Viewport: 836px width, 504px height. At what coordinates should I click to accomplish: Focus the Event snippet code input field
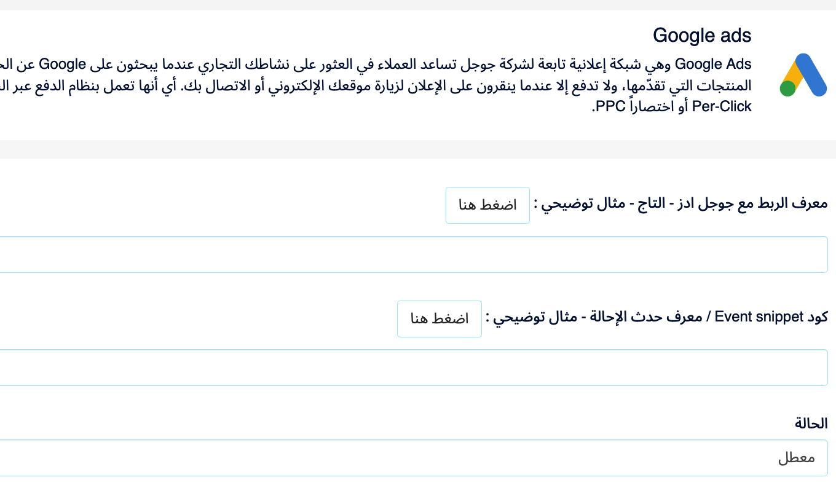[x=413, y=368]
